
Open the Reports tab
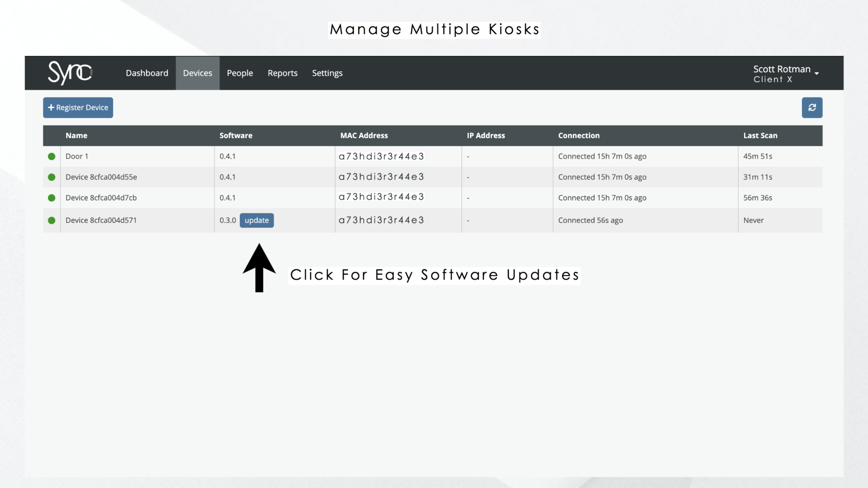click(x=282, y=73)
